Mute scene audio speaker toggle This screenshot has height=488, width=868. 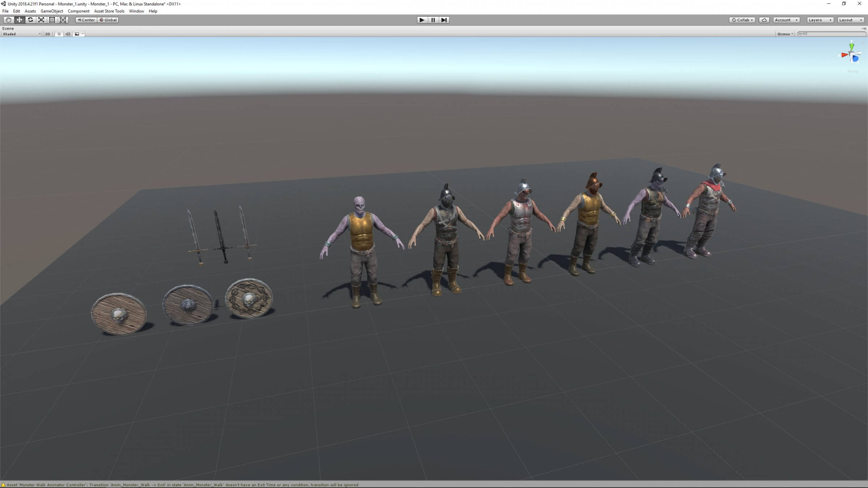point(68,34)
